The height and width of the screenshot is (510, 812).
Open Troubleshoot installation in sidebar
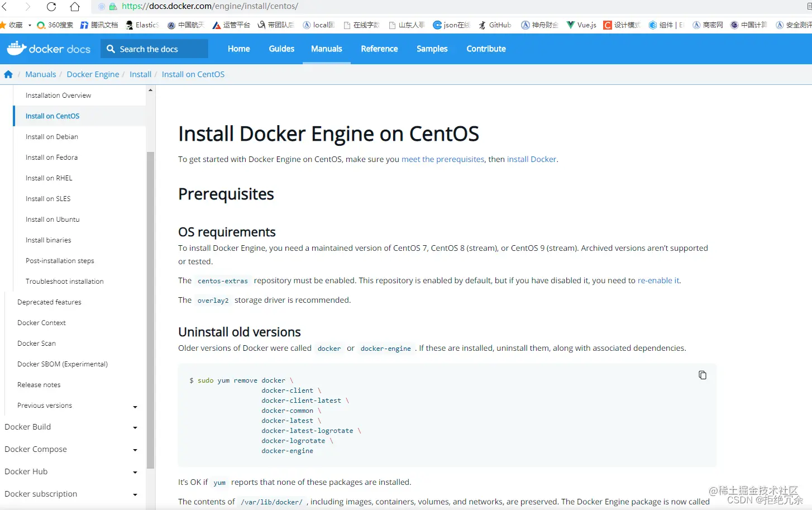coord(65,282)
